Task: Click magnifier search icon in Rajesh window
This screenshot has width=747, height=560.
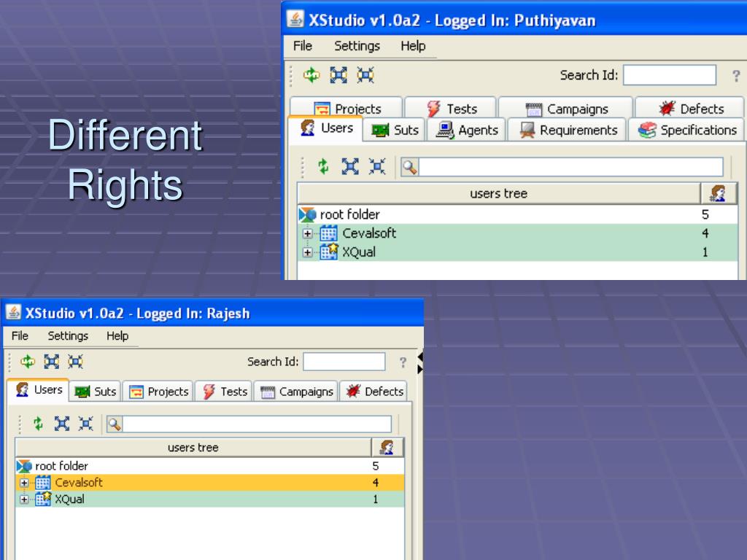Action: pyautogui.click(x=115, y=424)
